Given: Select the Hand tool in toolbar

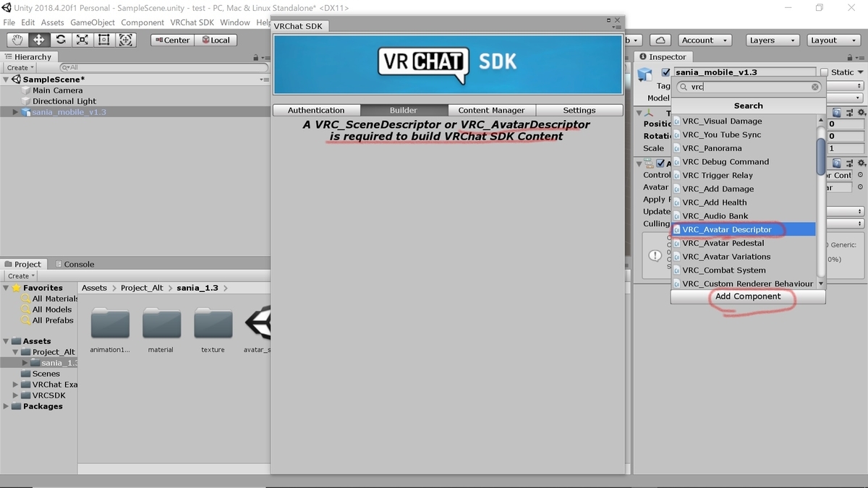Looking at the screenshot, I should [x=17, y=40].
